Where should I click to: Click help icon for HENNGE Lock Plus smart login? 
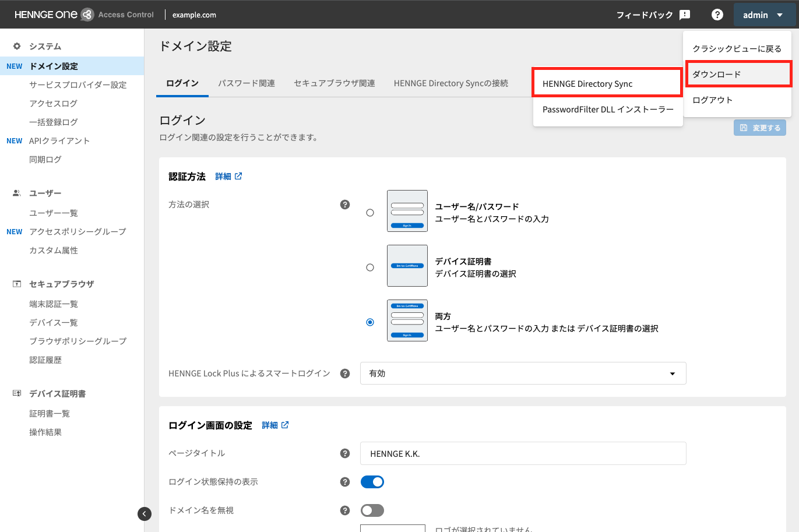(345, 374)
